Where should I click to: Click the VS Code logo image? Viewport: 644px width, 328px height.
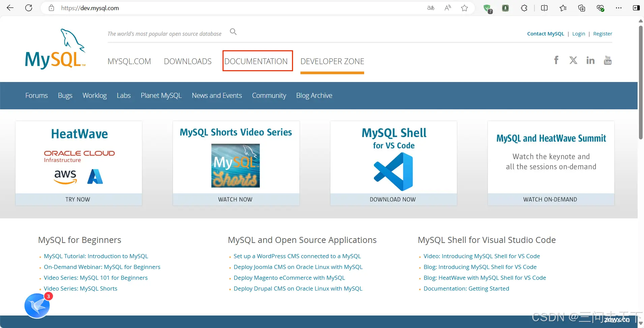pyautogui.click(x=393, y=171)
